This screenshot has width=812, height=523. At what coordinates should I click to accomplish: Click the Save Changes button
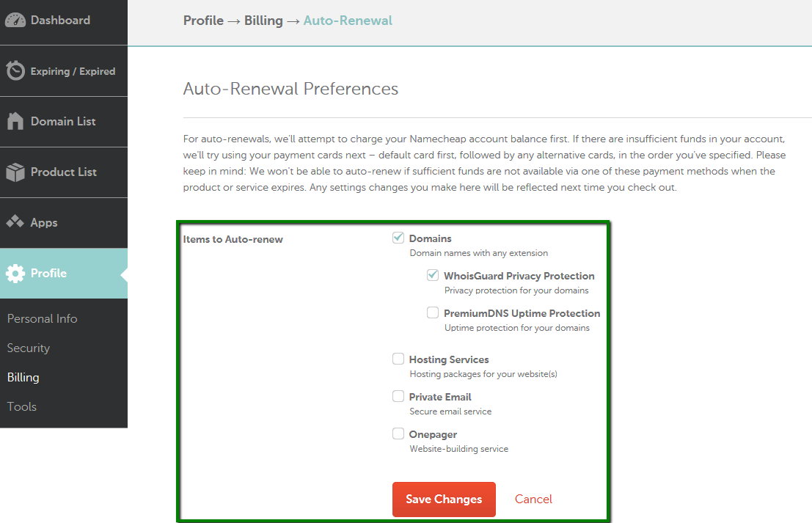(x=444, y=500)
